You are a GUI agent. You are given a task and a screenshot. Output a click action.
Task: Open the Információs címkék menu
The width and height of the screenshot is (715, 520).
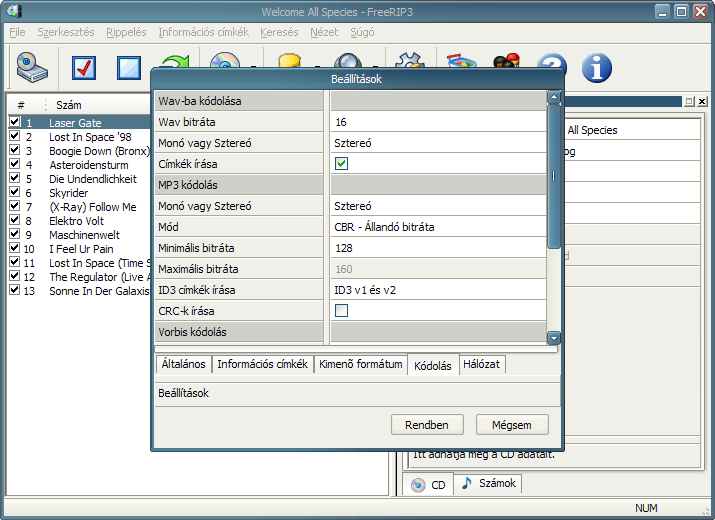(203, 32)
